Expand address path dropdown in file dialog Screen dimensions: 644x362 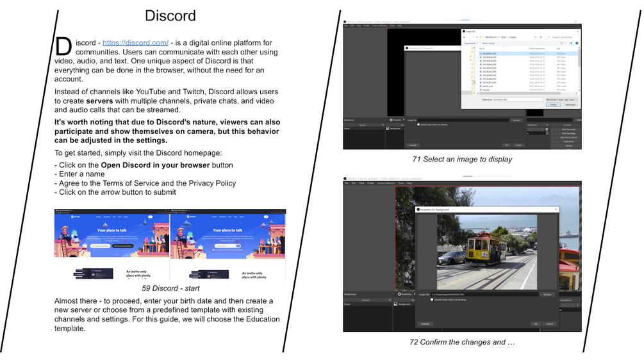point(535,37)
